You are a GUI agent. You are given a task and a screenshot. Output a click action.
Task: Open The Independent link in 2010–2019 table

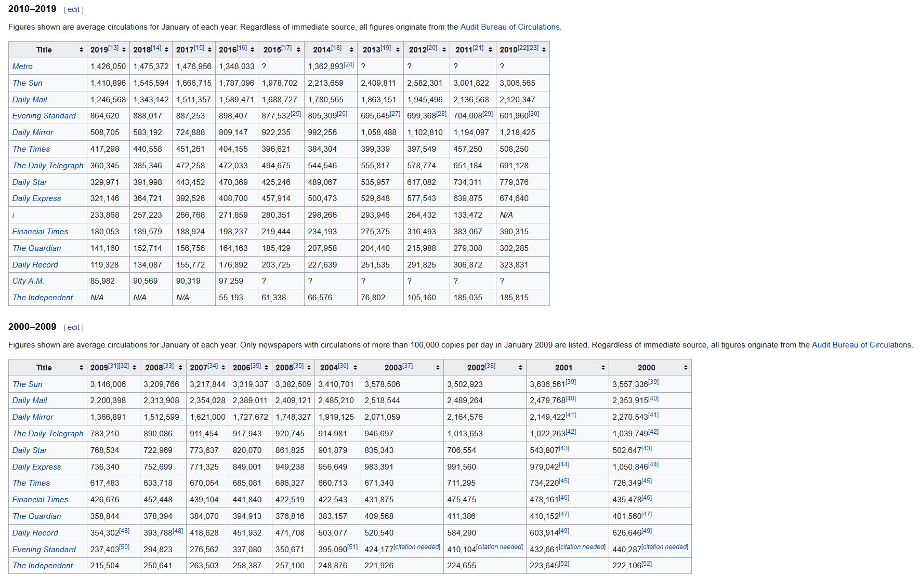pos(43,298)
